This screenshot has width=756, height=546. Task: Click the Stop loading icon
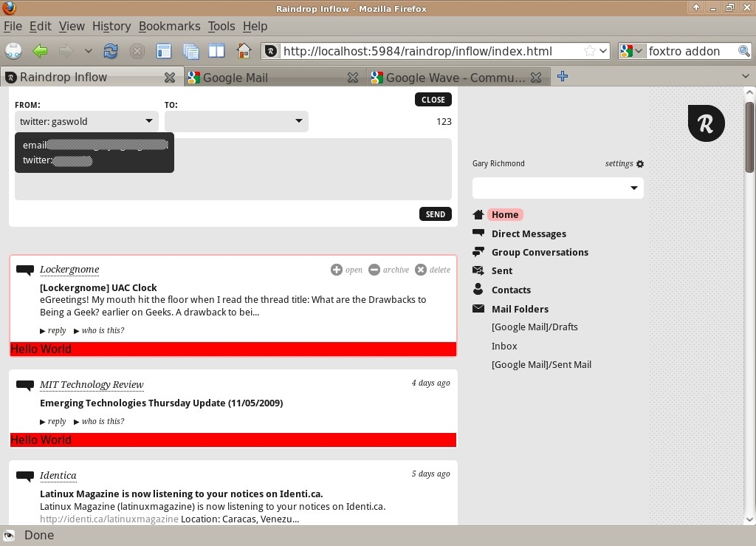coord(137,51)
